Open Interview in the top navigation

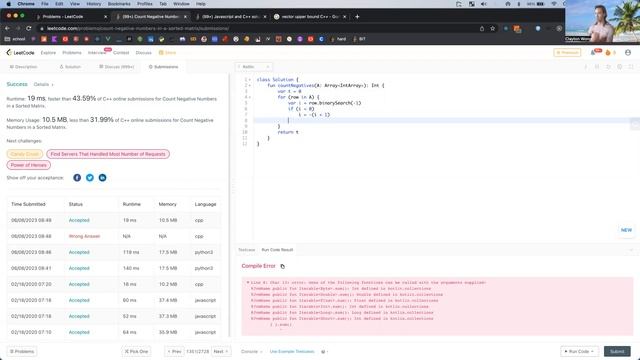97,53
